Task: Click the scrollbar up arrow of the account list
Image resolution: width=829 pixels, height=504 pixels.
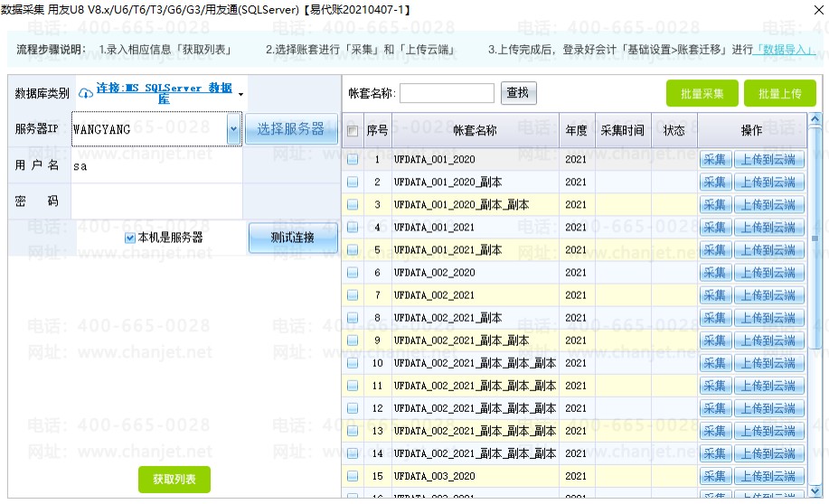Action: [815, 119]
